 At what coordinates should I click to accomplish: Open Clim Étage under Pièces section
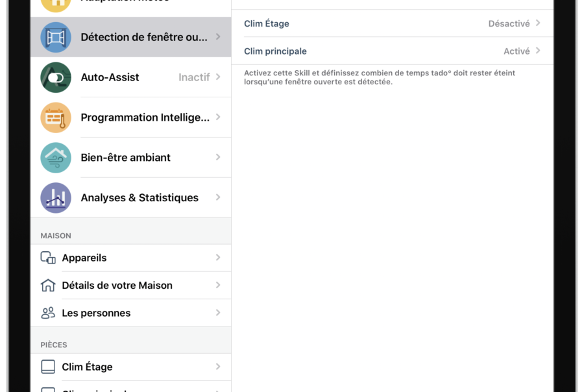pyautogui.click(x=131, y=367)
